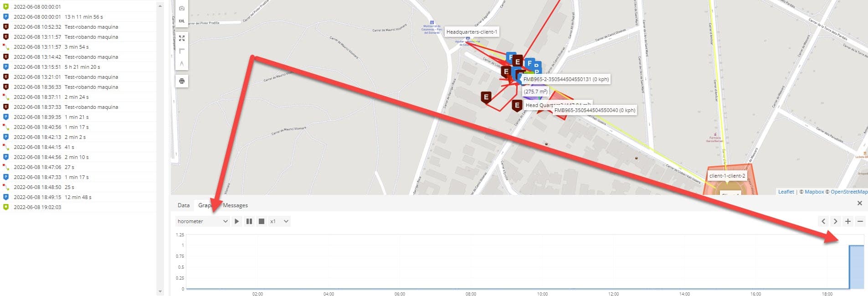This screenshot has width=868, height=296.
Task: Switch to the Data tab
Action: (x=184, y=205)
